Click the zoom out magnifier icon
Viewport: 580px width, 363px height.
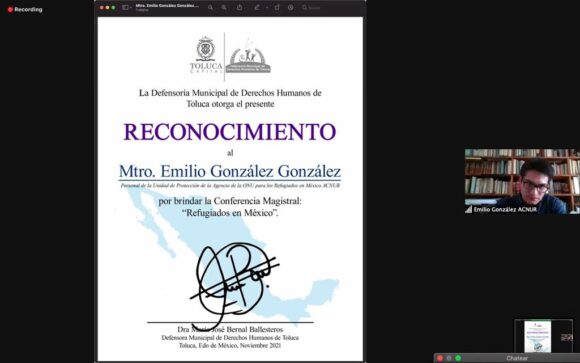[210, 7]
